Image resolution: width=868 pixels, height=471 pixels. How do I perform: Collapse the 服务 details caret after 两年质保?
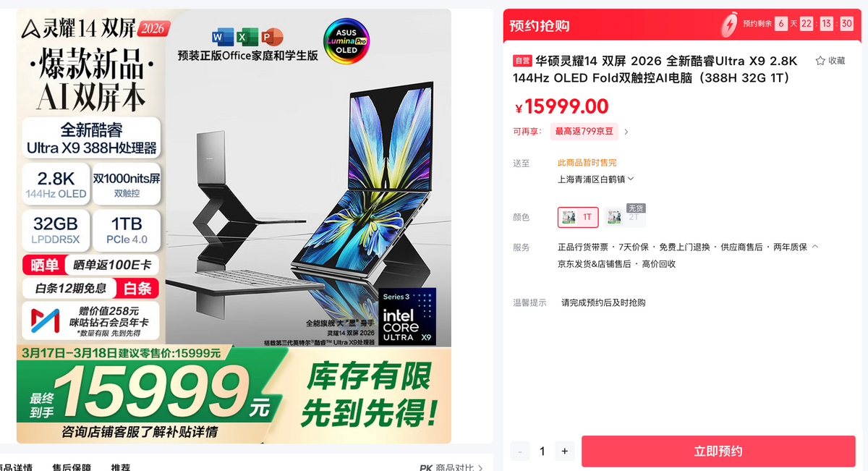click(x=815, y=247)
